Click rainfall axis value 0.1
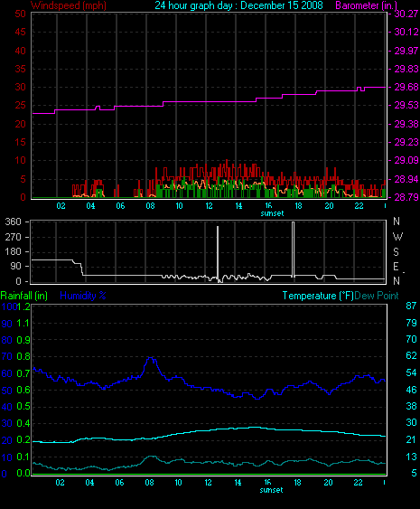 23,457
